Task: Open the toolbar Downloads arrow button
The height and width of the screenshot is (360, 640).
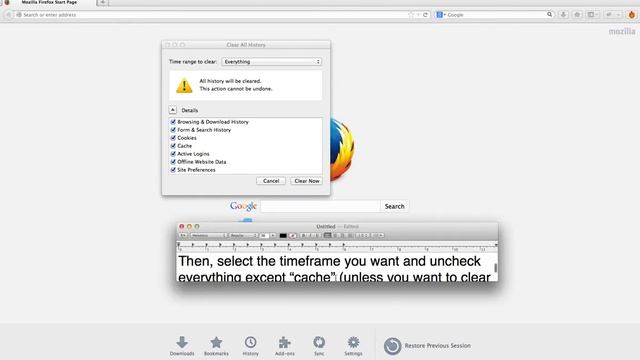Action: (563, 15)
